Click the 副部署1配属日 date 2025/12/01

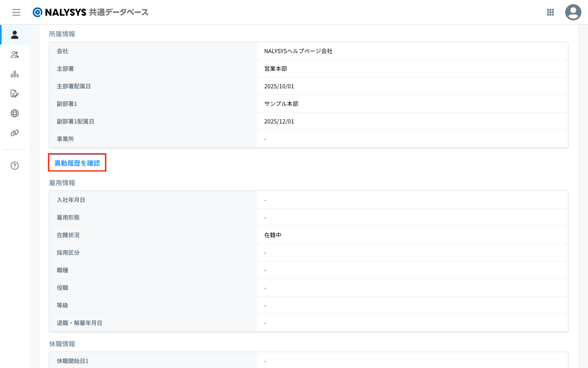[x=279, y=121]
